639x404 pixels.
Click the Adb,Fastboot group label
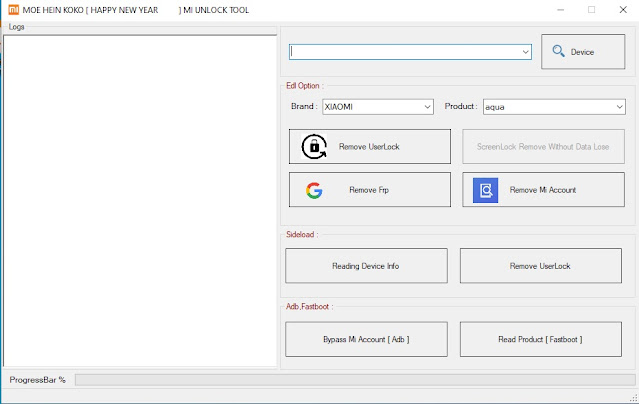[309, 307]
